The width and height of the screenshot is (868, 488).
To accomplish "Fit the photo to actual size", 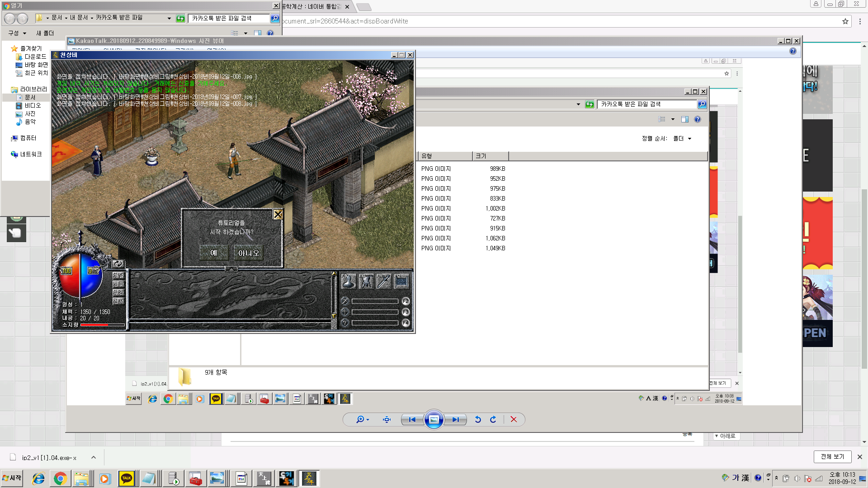I will point(387,419).
